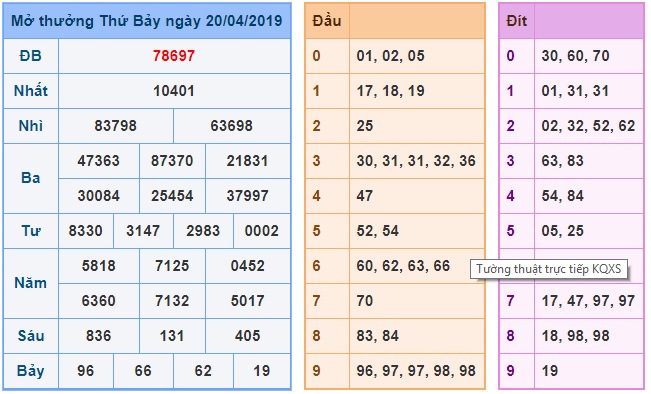Click the tooltip "Tường thuật trực tiếp KQXS"
The width and height of the screenshot is (651, 394).
[549, 269]
